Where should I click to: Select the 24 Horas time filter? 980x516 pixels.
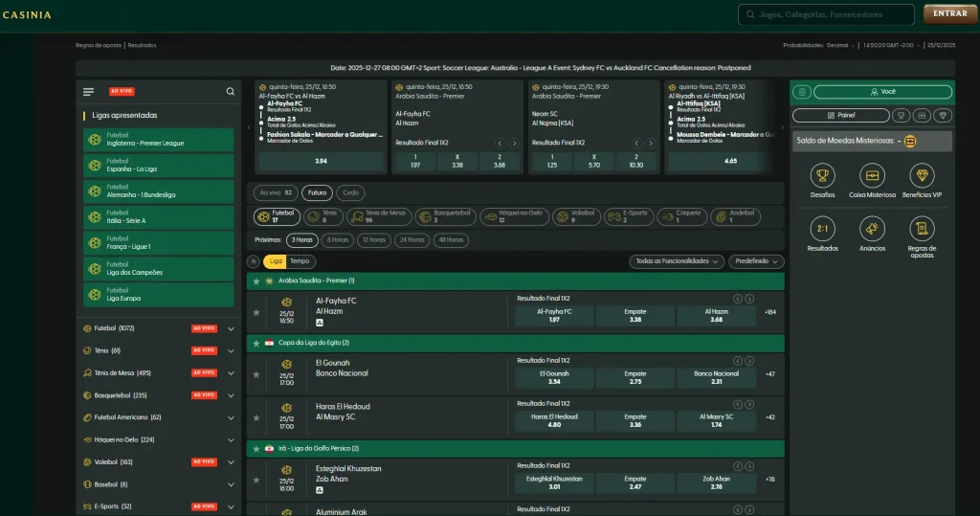click(x=412, y=240)
